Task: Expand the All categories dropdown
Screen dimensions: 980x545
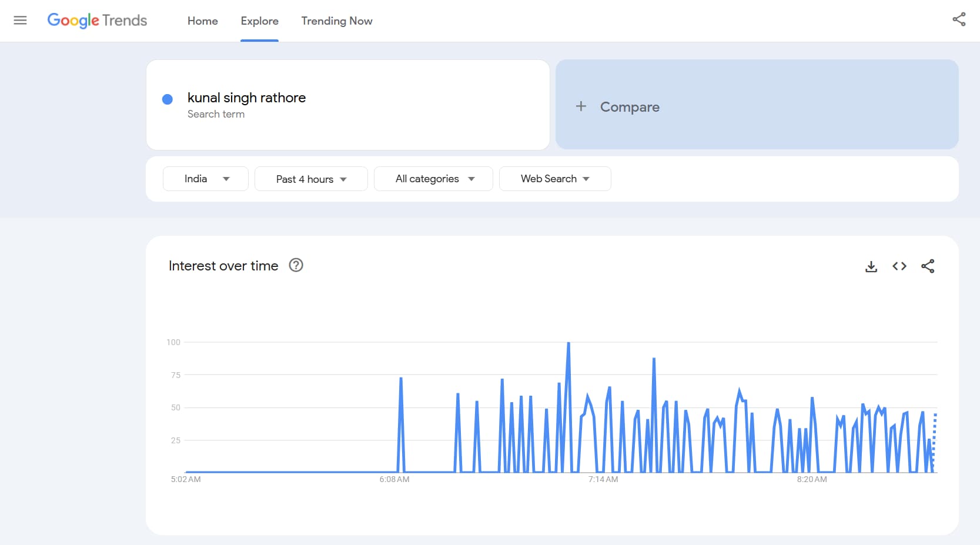Action: pos(433,179)
